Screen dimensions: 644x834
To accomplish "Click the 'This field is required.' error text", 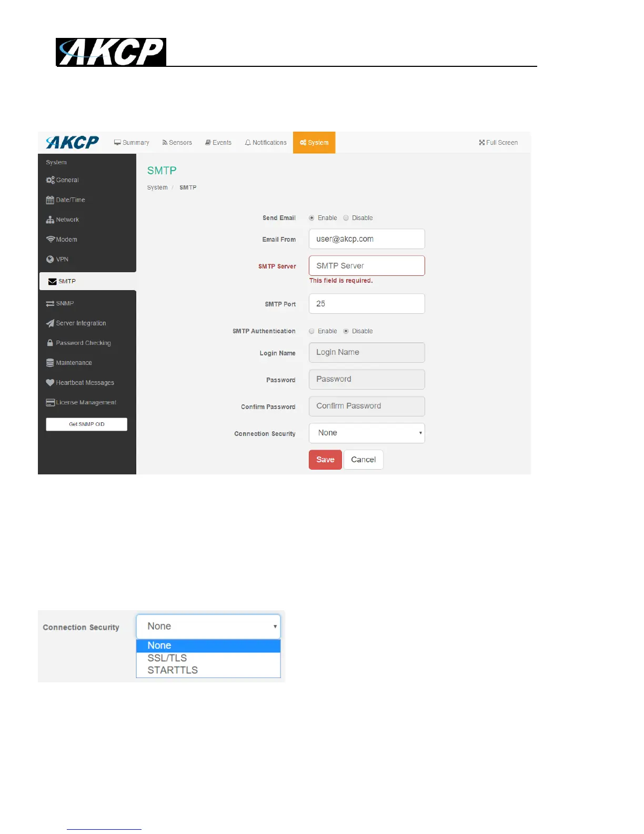I will [x=341, y=281].
